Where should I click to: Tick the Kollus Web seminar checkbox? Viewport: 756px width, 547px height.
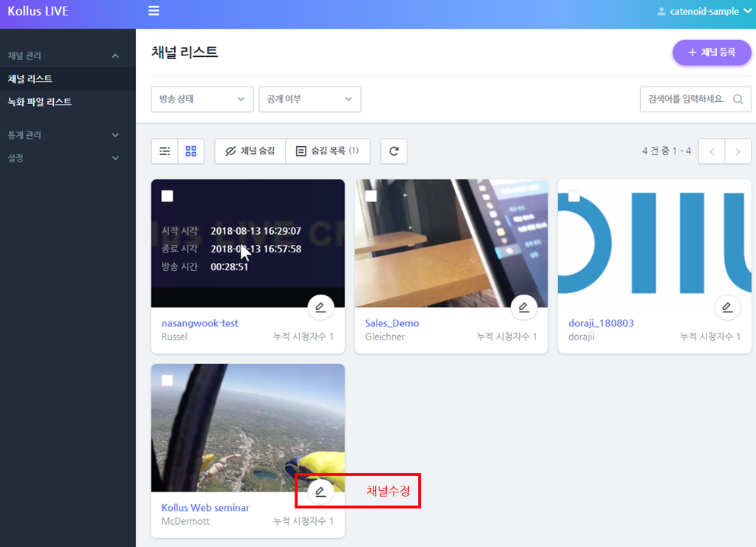tap(168, 380)
